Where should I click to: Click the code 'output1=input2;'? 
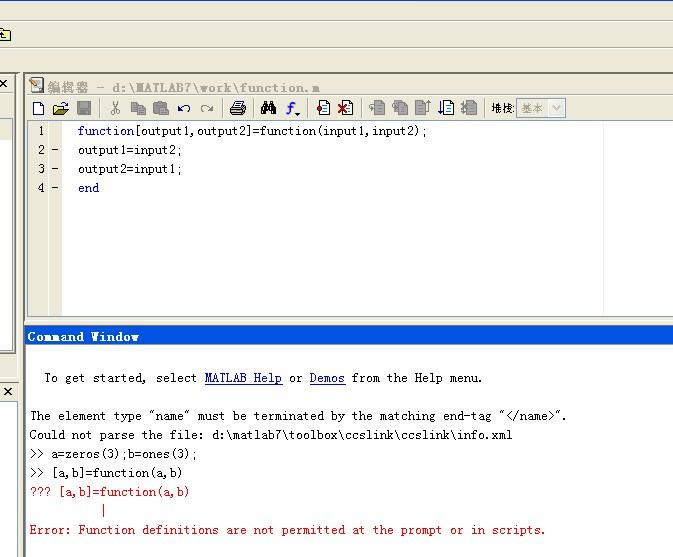click(129, 150)
